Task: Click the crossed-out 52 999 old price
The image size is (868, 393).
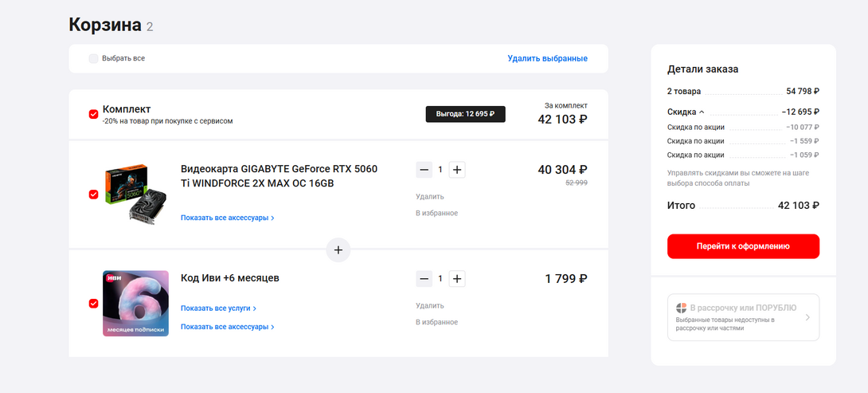Action: point(577,183)
